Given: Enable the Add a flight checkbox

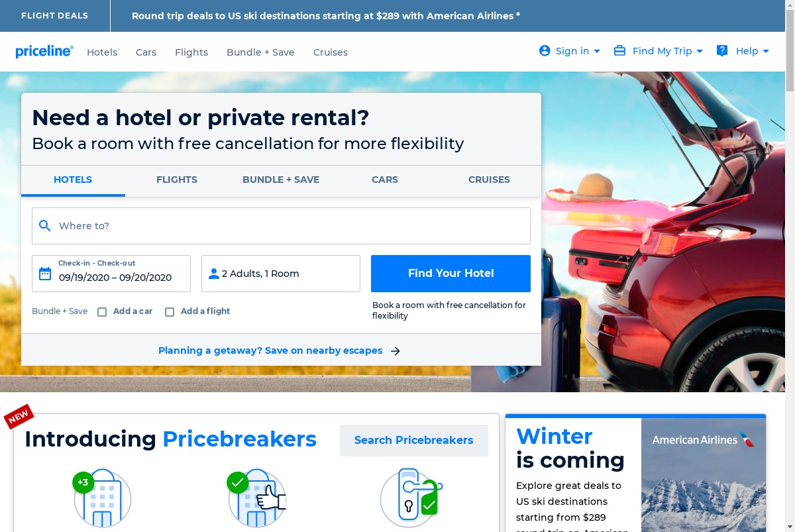Looking at the screenshot, I should tap(170, 311).
